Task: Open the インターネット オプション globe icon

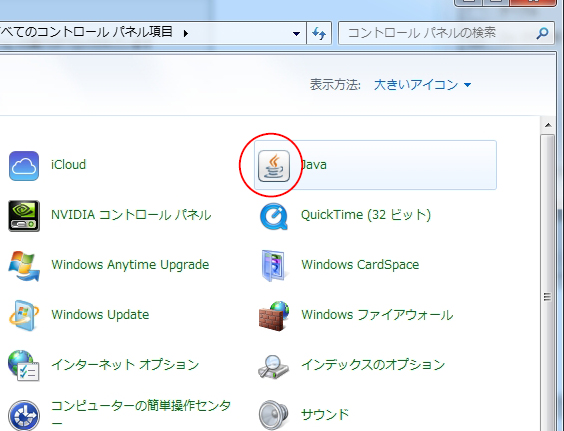Action: coord(24,366)
